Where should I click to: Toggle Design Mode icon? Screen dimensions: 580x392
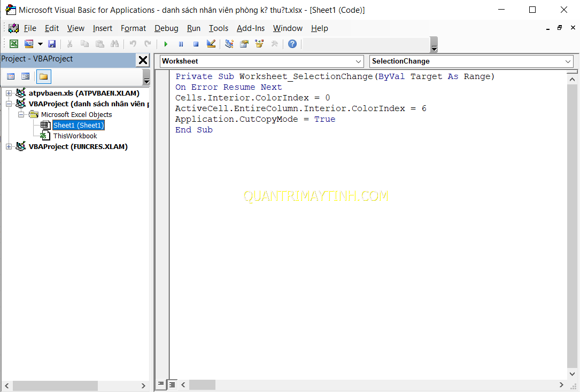tap(211, 44)
